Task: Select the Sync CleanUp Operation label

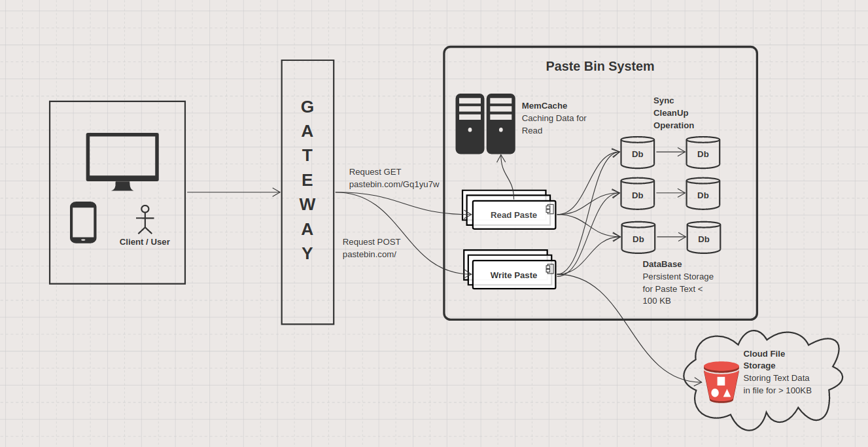Action: tap(674, 113)
